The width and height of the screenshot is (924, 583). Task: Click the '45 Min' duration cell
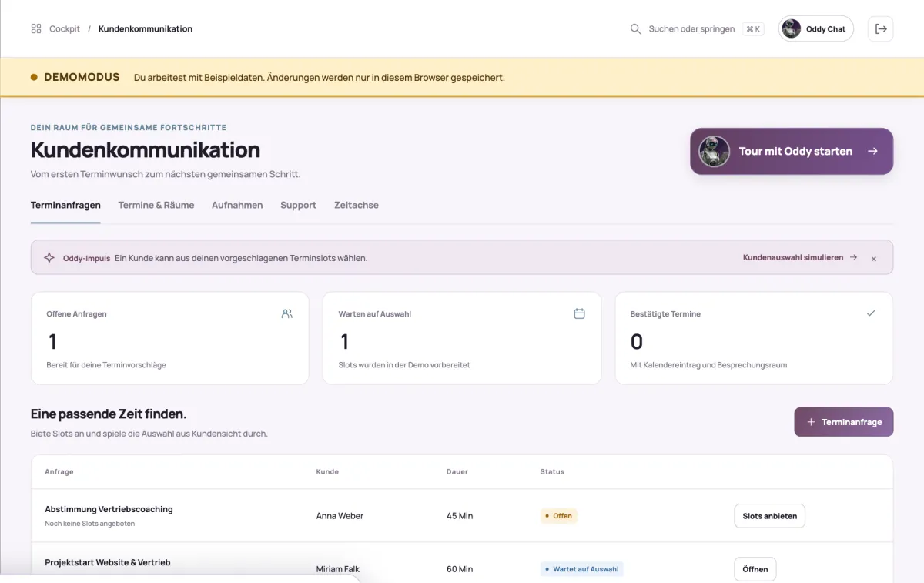click(460, 516)
